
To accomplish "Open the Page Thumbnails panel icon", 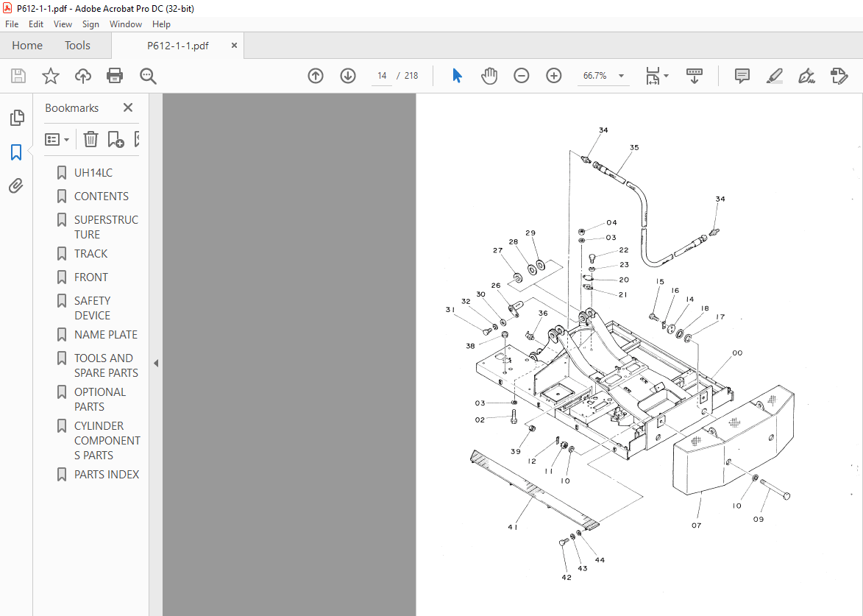I will (x=16, y=118).
